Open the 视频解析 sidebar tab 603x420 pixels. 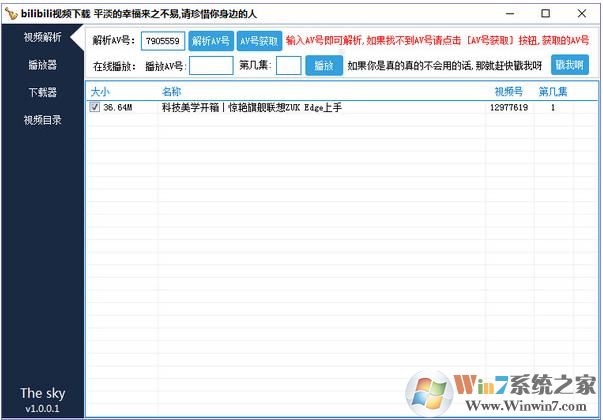[x=42, y=37]
